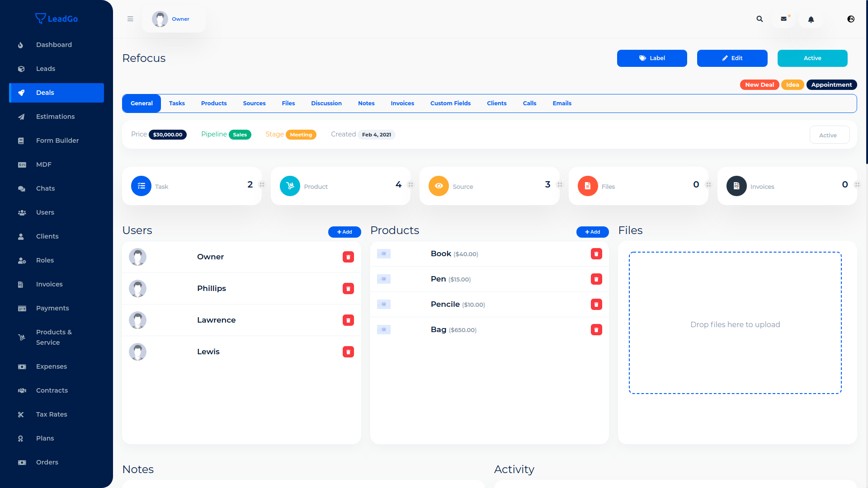Click the Edit deal button
The image size is (868, 488).
pos(732,58)
